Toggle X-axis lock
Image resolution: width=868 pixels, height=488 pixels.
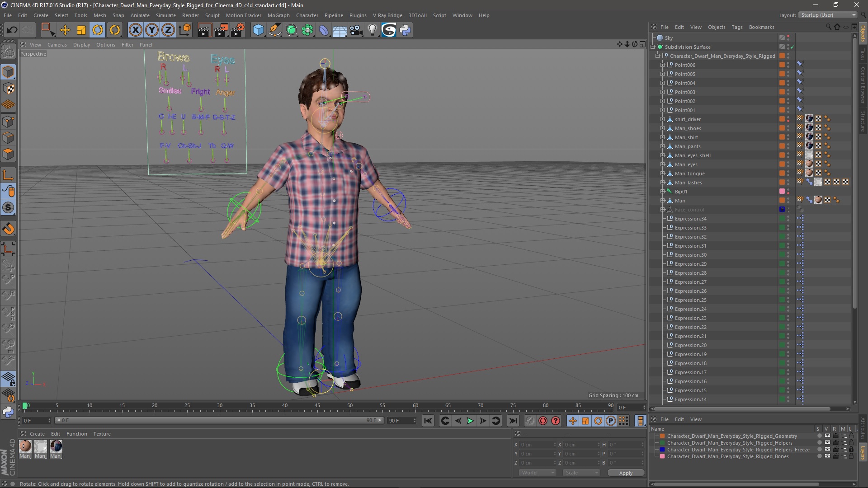coord(135,30)
